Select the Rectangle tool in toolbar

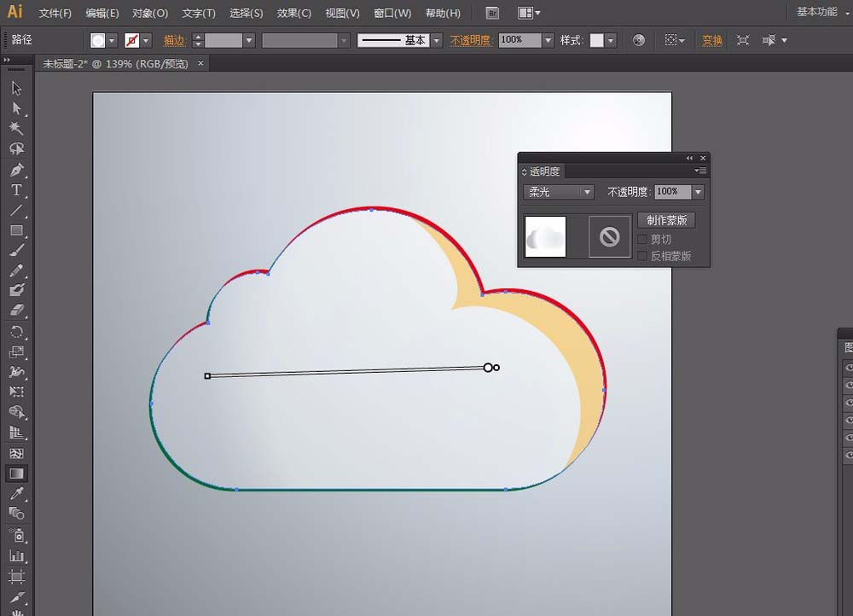pos(16,230)
